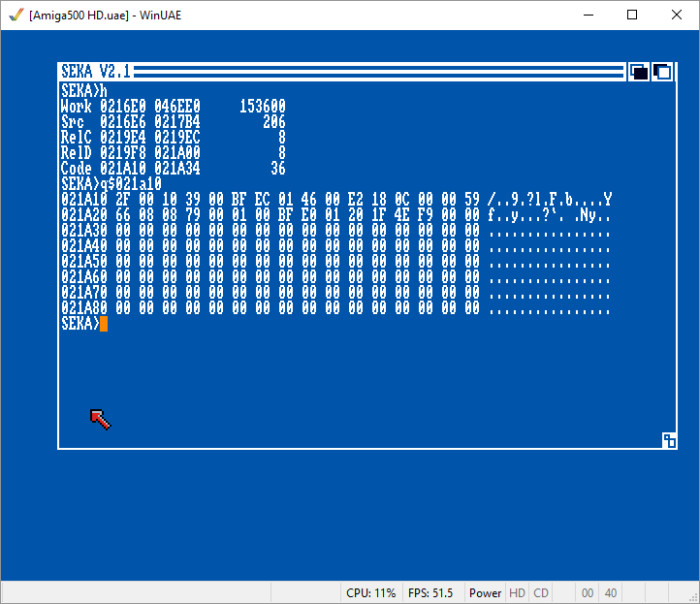Screen dimensions: 700x604
Task: Click the status bar resize grip
Action: (694, 598)
